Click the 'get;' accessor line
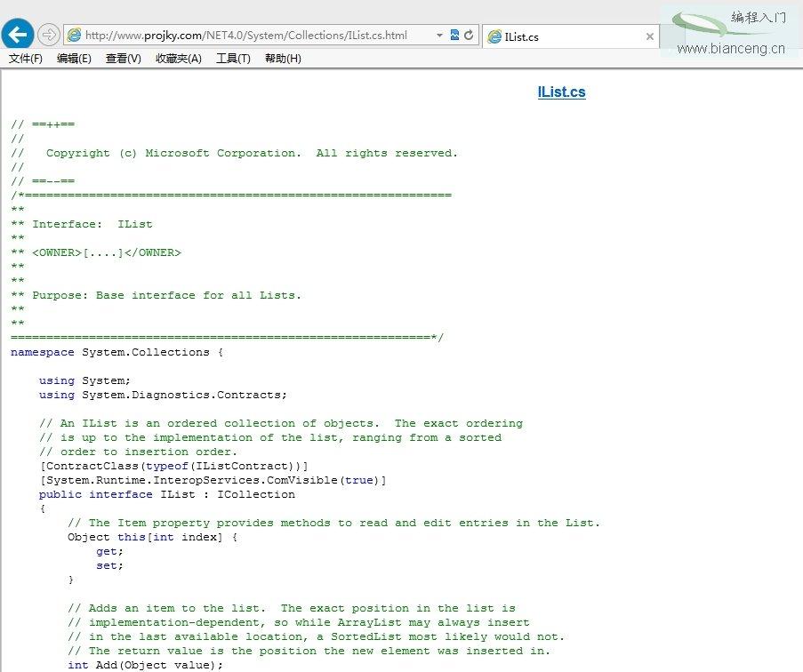This screenshot has width=803, height=672. (x=109, y=552)
